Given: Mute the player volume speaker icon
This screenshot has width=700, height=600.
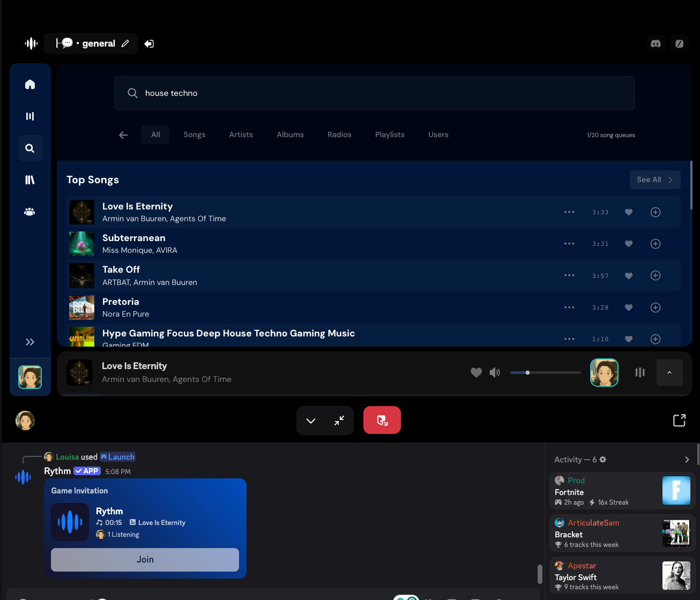Looking at the screenshot, I should (x=495, y=372).
